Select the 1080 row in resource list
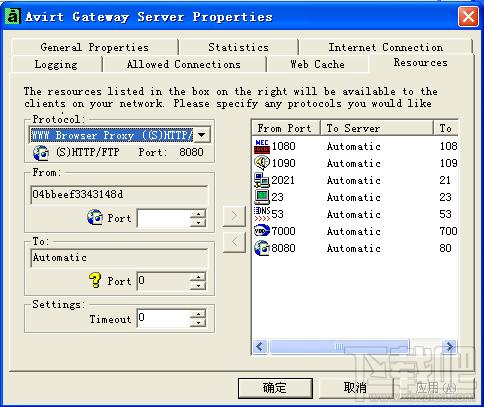Image resolution: width=484 pixels, height=407 pixels. [355, 146]
